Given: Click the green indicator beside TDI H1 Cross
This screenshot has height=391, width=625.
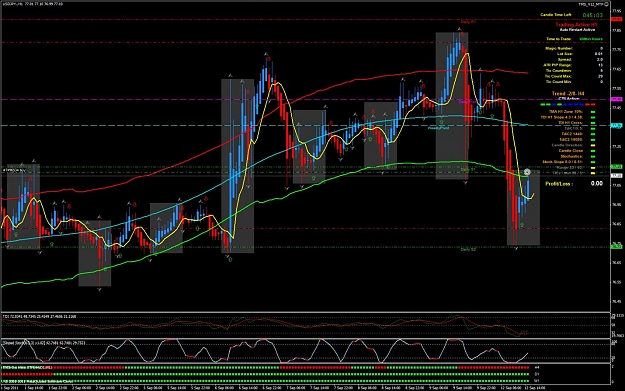Looking at the screenshot, I should click(x=593, y=123).
